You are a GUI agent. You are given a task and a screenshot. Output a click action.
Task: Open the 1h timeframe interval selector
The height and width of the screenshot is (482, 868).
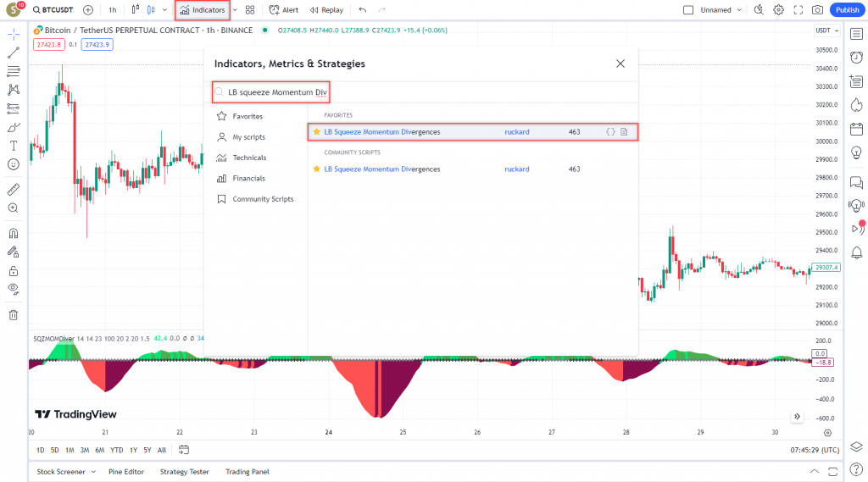tap(113, 10)
